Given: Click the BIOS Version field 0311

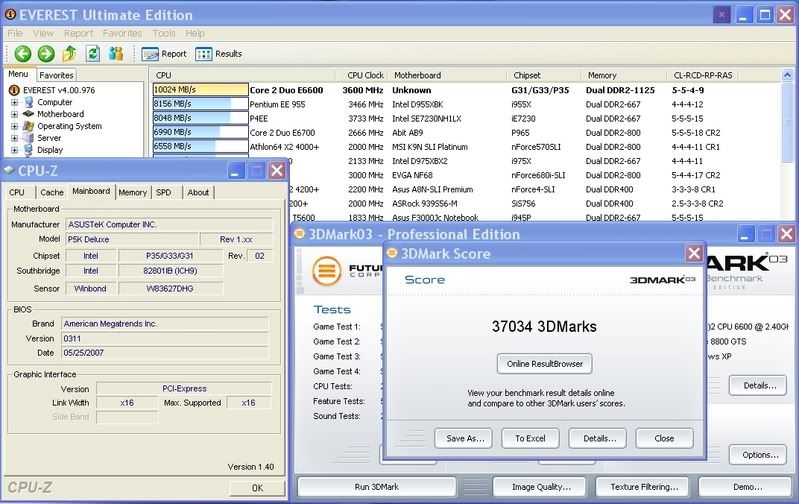Looking at the screenshot, I should [165, 338].
